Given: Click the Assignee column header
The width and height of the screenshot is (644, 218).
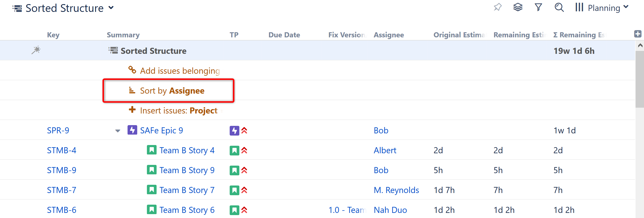Looking at the screenshot, I should pyautogui.click(x=388, y=35).
